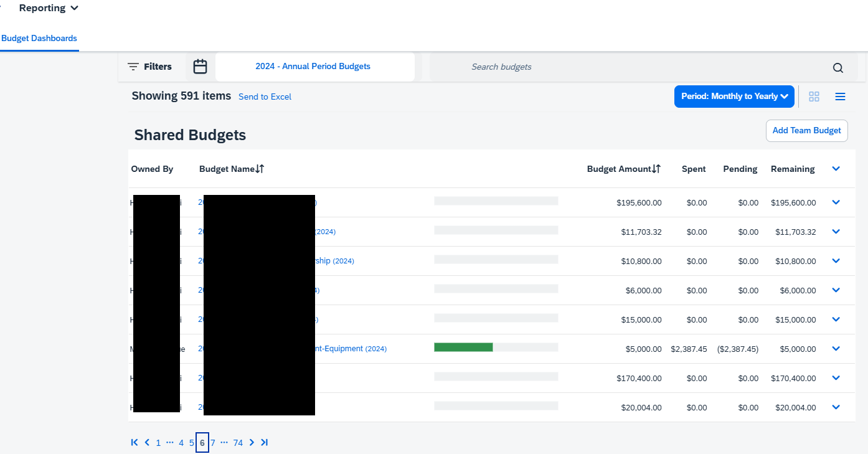Open Period: Monthly to Yearly dropdown
Screen dimensions: 868x454
tap(734, 97)
